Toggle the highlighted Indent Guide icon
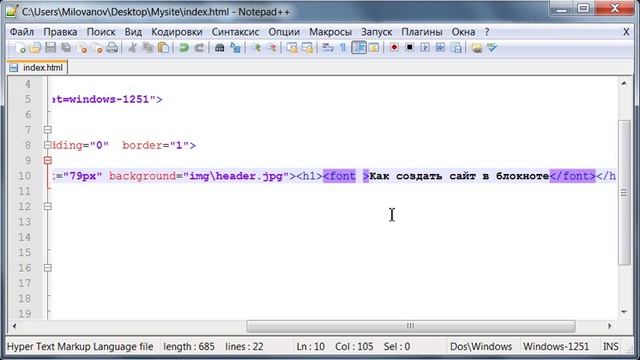This screenshot has height=360, width=640. point(359,48)
